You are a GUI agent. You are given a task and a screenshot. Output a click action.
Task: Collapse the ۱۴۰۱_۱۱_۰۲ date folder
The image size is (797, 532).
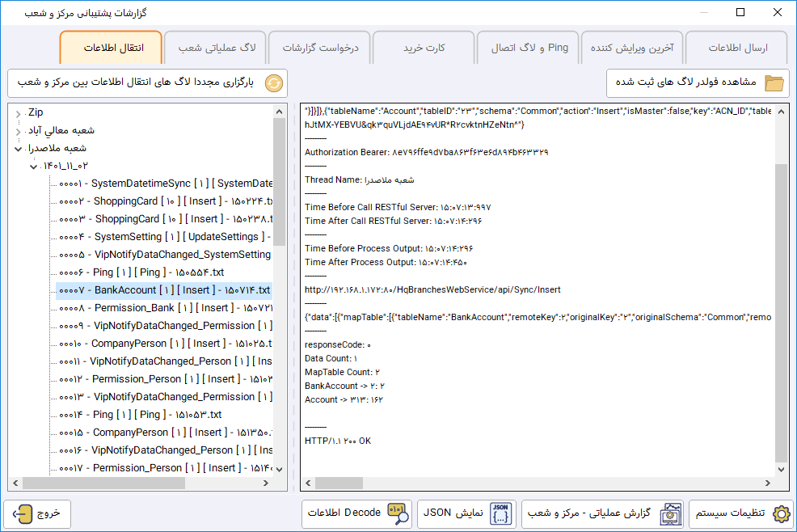(32, 166)
